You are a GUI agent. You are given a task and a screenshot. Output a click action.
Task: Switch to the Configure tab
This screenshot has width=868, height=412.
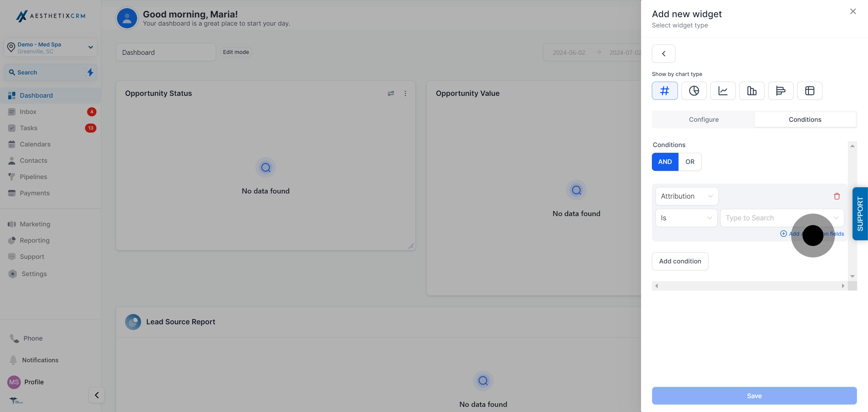coord(703,119)
